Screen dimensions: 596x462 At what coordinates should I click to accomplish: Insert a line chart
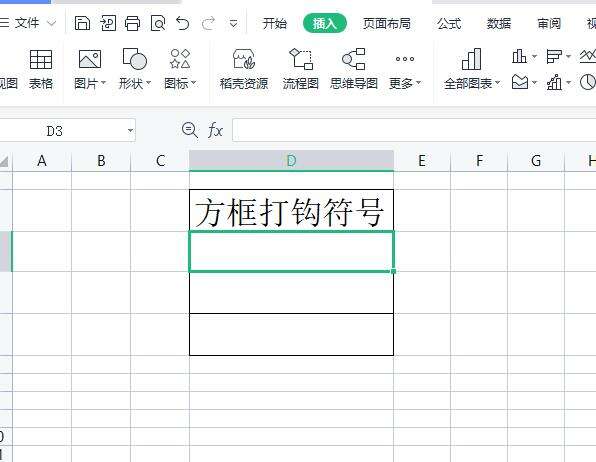pos(588,57)
